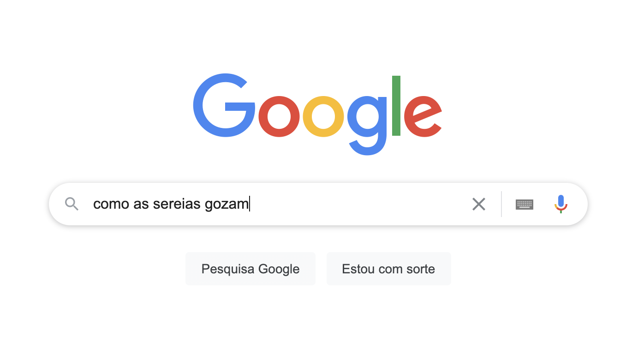The height and width of the screenshot is (350, 644).
Task: Click the word "as" in search box
Action: click(142, 204)
